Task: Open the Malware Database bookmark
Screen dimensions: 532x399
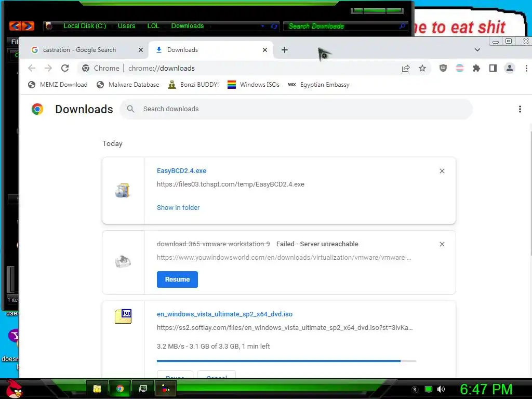Action: 128,85
